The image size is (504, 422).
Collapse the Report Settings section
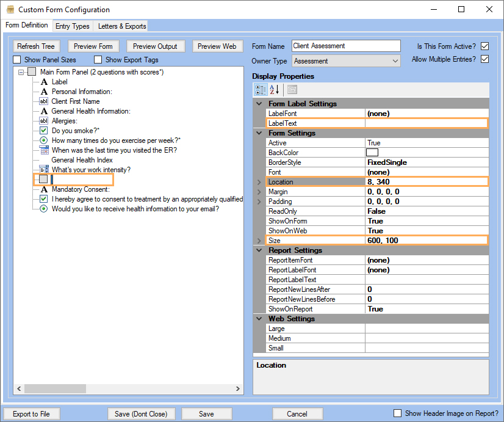coord(259,250)
